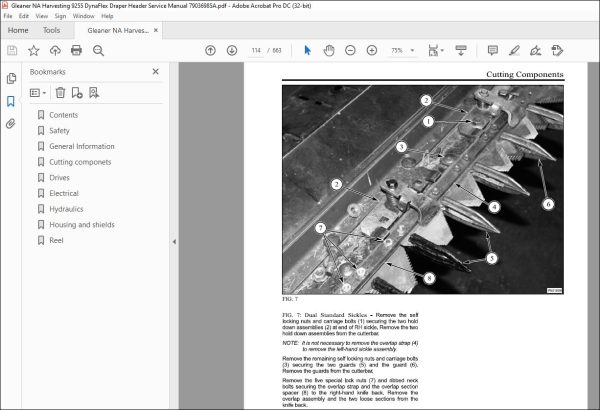Click the Cutting Components page header text

pyautogui.click(x=525, y=74)
